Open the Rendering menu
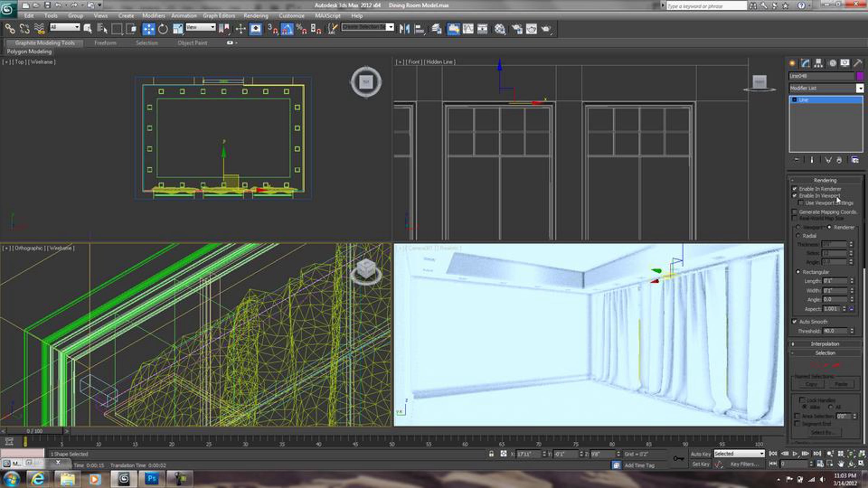The image size is (868, 488). (x=256, y=16)
